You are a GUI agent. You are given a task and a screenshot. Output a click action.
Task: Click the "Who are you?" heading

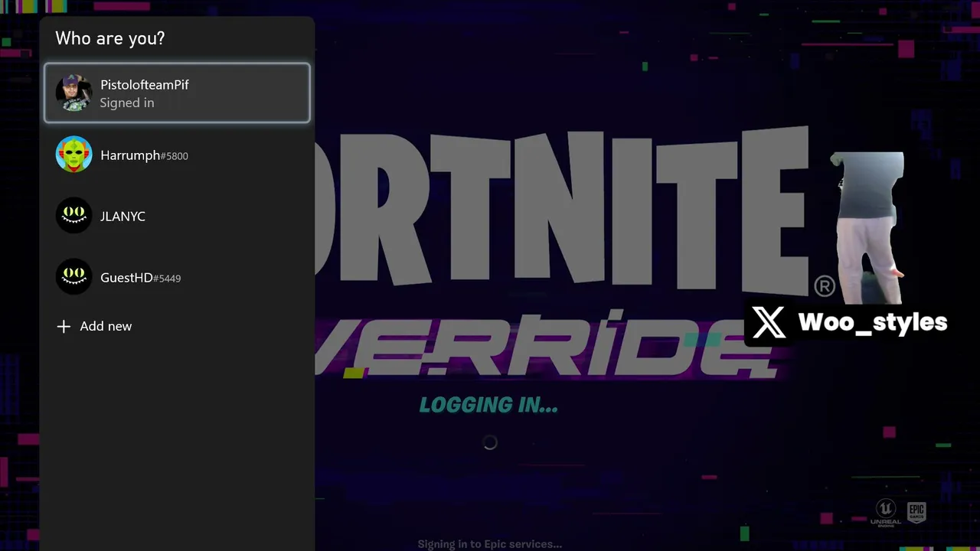click(x=110, y=38)
